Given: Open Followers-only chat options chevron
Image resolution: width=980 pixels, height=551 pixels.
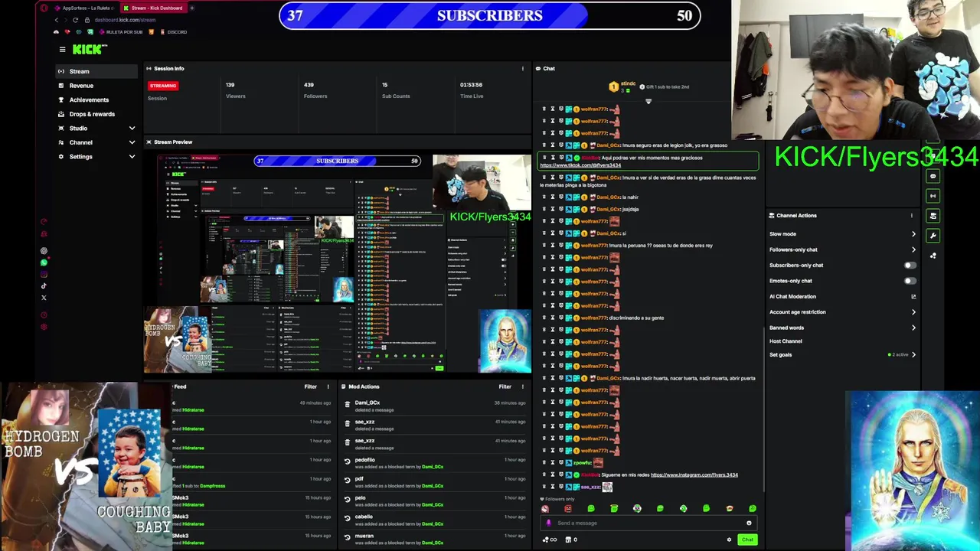Looking at the screenshot, I should (913, 249).
